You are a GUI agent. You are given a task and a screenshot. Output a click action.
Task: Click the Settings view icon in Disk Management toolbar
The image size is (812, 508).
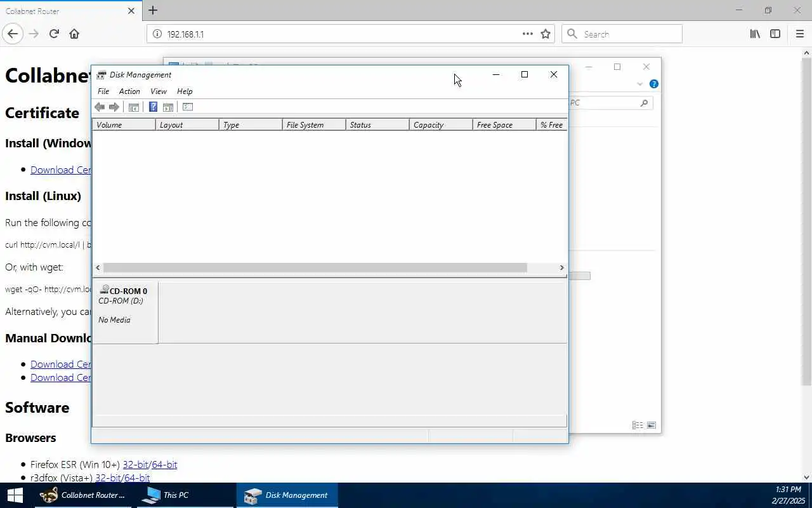tap(188, 107)
